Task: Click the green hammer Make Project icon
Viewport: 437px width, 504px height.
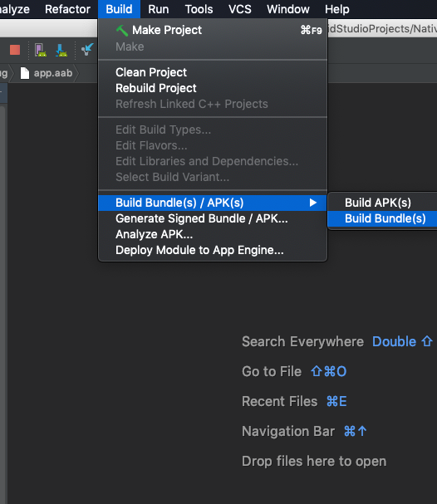Action: pyautogui.click(x=122, y=31)
